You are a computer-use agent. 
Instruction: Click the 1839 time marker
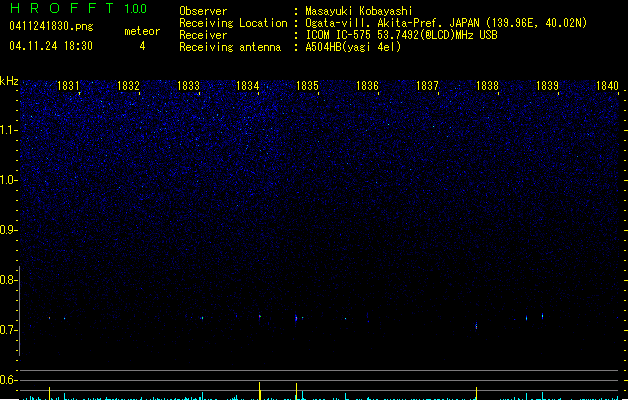click(x=547, y=85)
